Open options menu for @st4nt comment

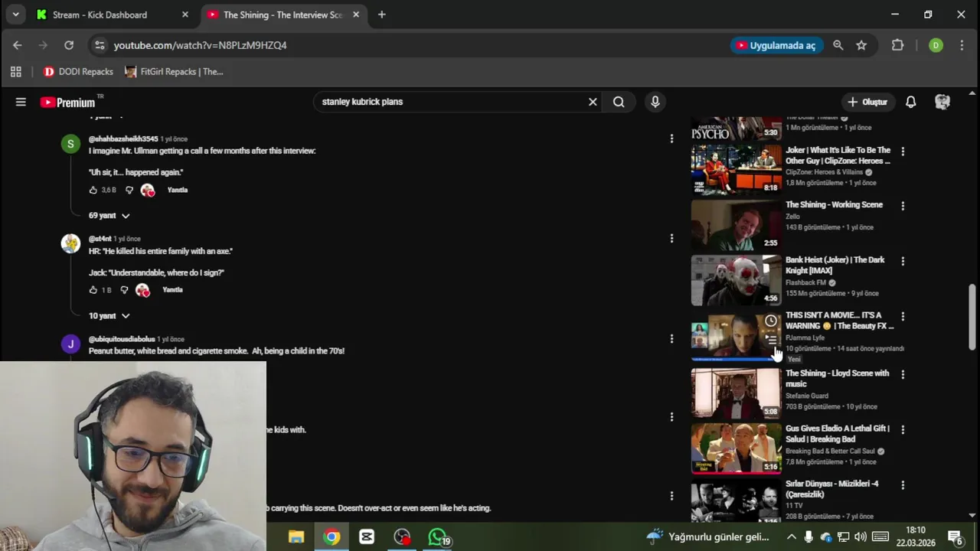tap(671, 239)
